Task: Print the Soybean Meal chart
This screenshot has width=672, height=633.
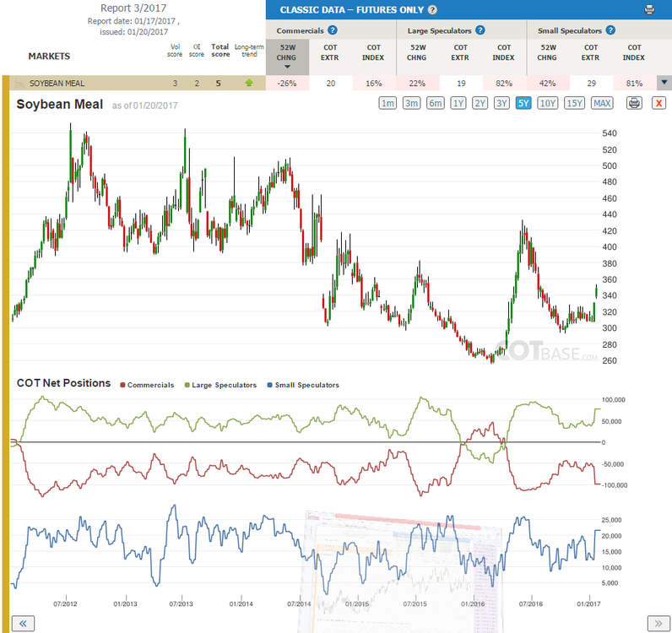Action: 634,103
